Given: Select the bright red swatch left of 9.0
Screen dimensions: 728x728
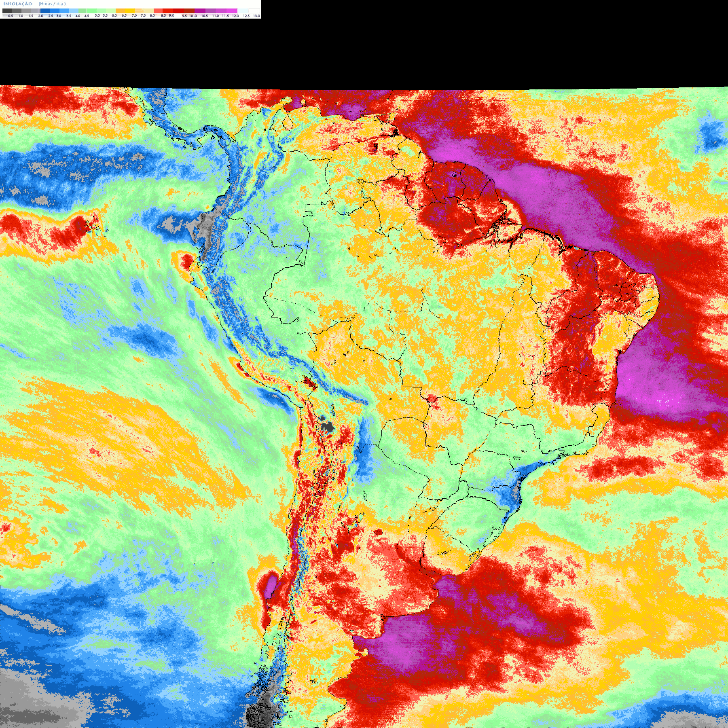Looking at the screenshot, I should pos(168,11).
